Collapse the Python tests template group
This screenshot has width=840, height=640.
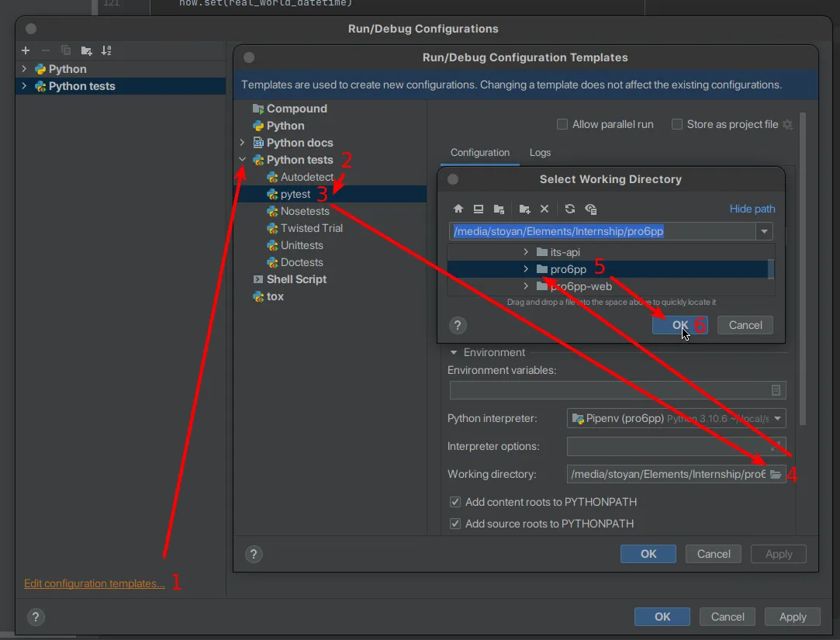[243, 160]
